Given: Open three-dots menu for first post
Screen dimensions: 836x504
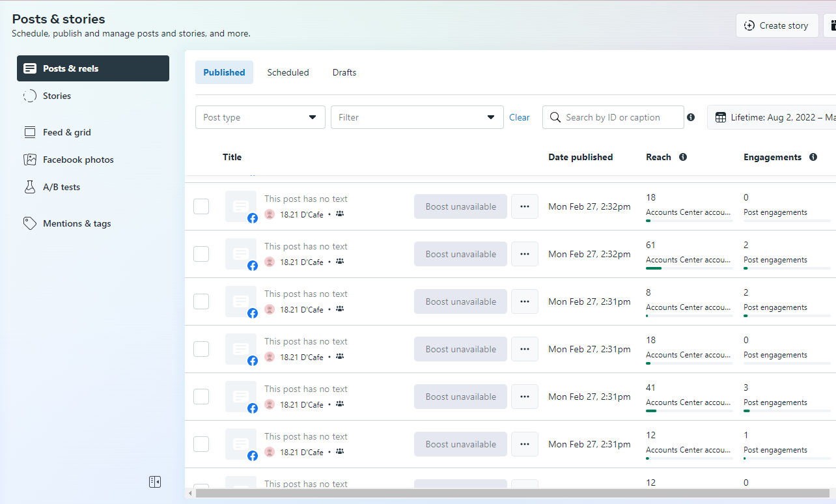Looking at the screenshot, I should tap(525, 206).
